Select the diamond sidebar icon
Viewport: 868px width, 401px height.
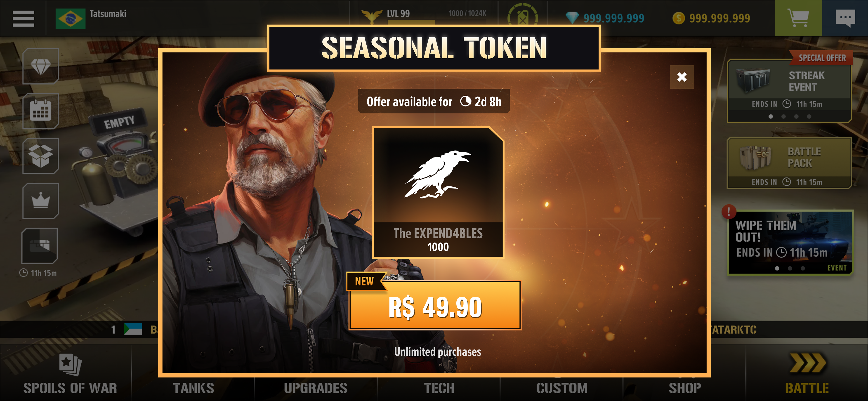tap(40, 66)
